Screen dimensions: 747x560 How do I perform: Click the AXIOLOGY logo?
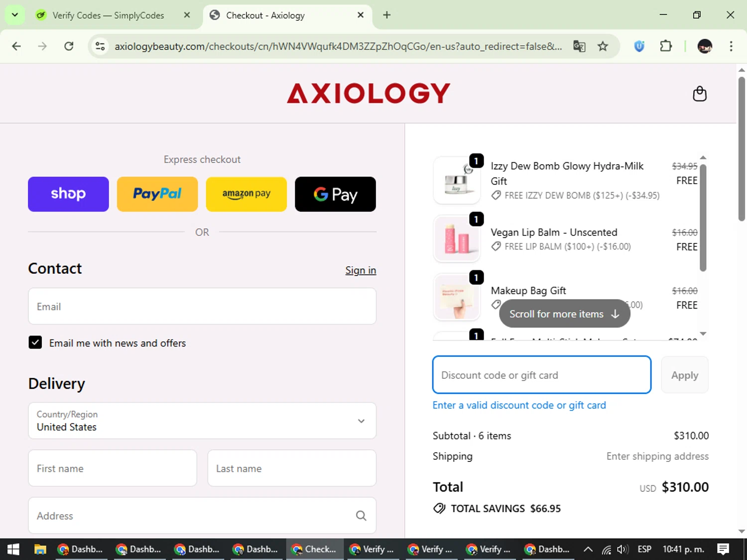tap(369, 94)
